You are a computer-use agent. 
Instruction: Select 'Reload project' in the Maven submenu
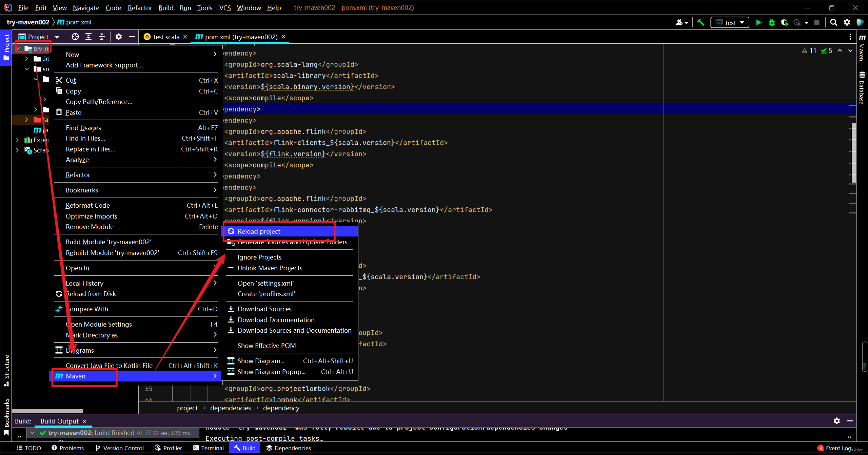pyautogui.click(x=259, y=231)
